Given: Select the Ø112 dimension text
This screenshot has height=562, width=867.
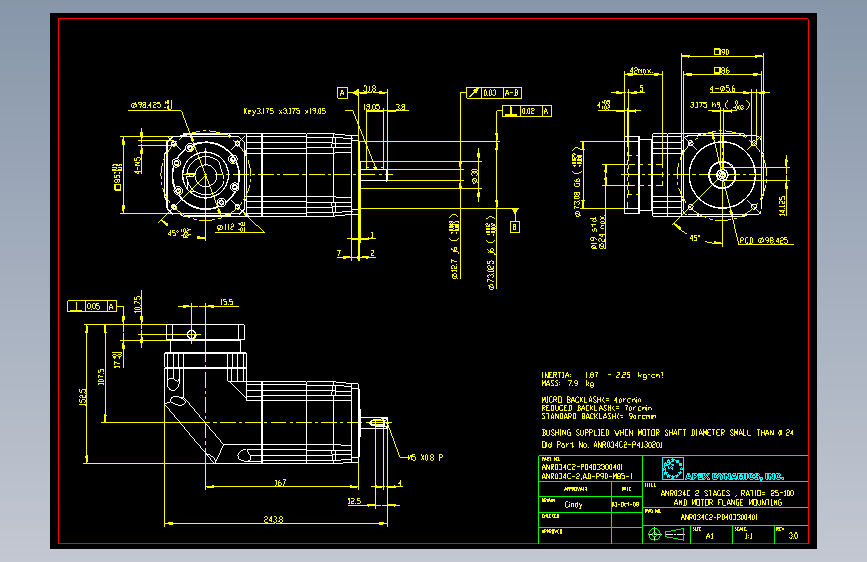Looking at the screenshot, I should pyautogui.click(x=231, y=227).
